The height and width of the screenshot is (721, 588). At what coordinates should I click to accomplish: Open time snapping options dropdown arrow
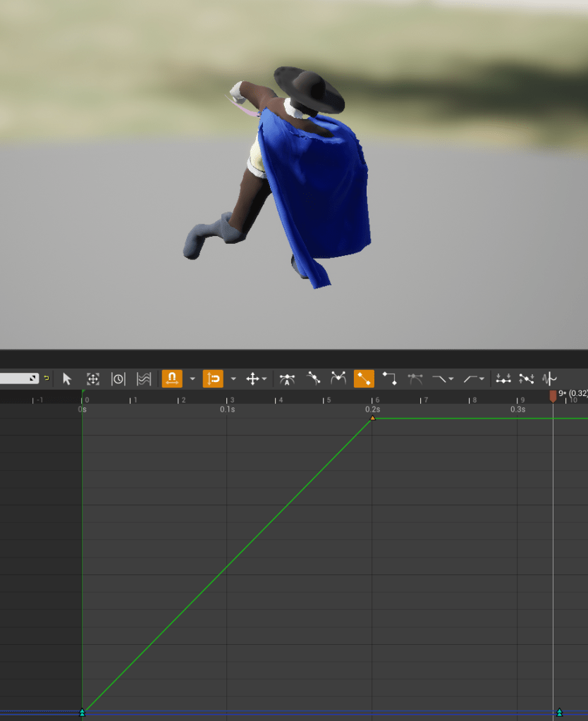(x=192, y=379)
